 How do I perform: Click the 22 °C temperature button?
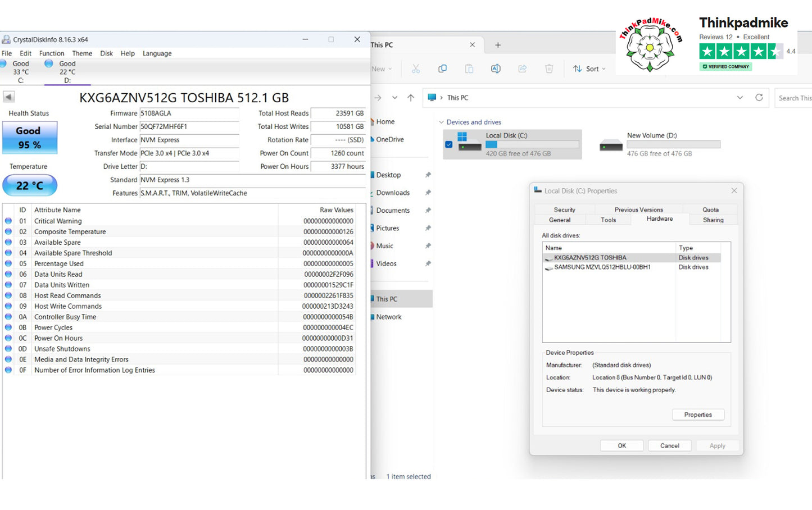pyautogui.click(x=30, y=185)
